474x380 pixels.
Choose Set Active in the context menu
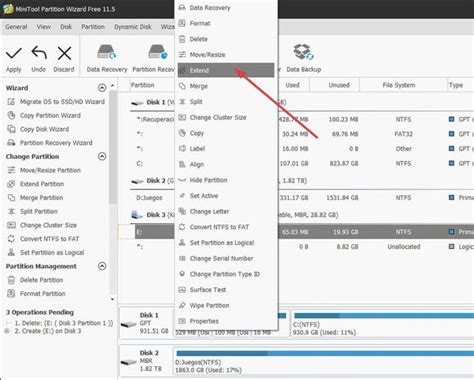(226, 196)
